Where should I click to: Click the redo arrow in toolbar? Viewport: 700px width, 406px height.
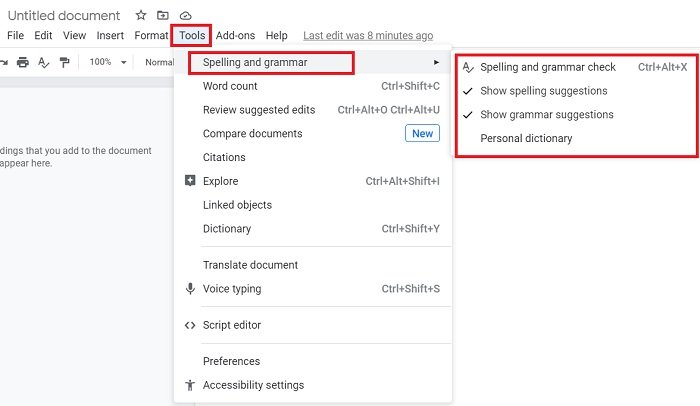click(x=4, y=62)
